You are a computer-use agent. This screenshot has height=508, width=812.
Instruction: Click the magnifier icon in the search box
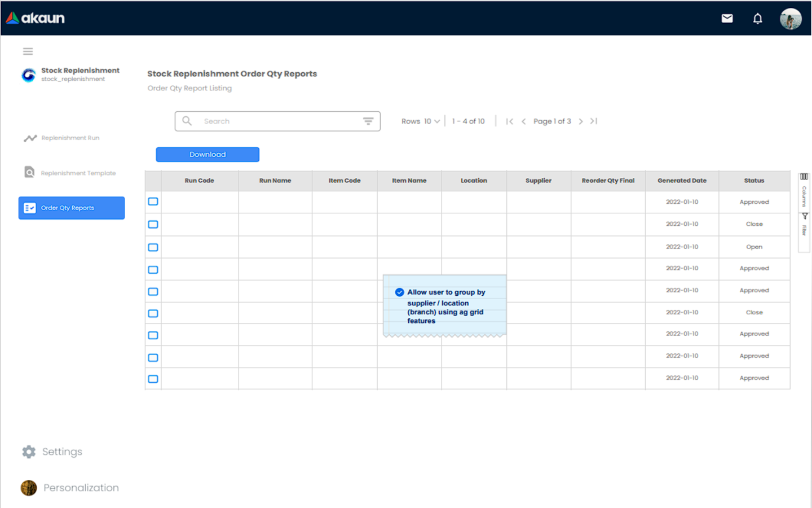point(187,121)
